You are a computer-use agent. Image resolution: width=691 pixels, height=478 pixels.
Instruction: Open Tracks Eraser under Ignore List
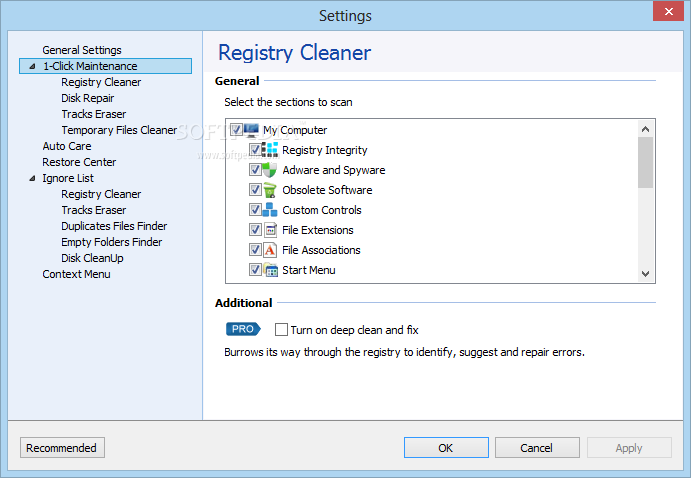point(93,210)
